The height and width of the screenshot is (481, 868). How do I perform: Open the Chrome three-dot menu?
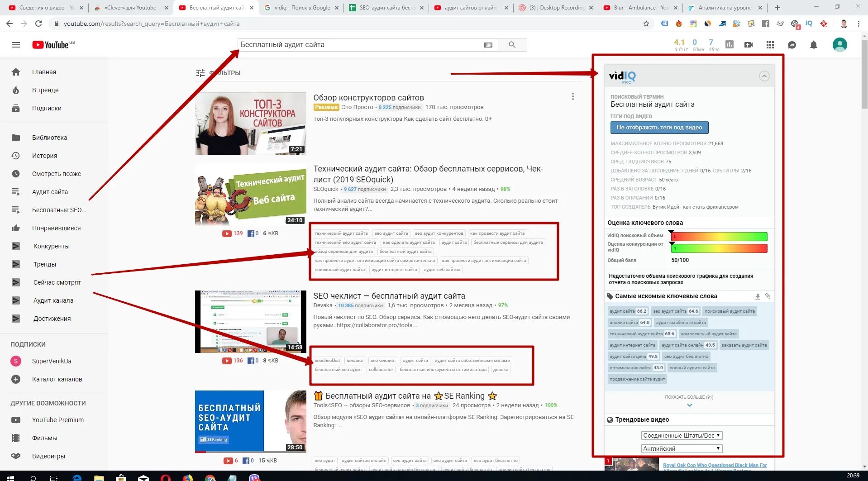point(858,24)
